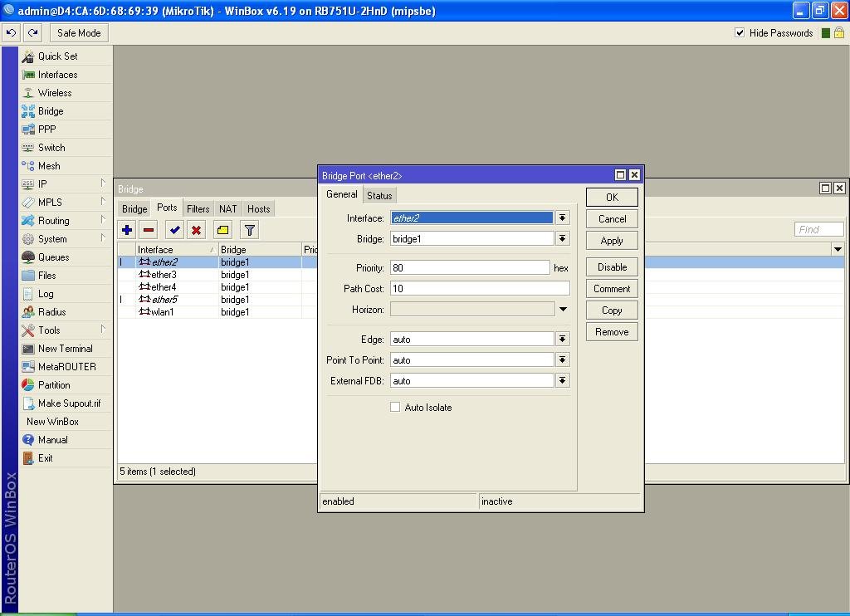Click the Find search box
Viewport: 850px width, 616px height.
tap(818, 229)
